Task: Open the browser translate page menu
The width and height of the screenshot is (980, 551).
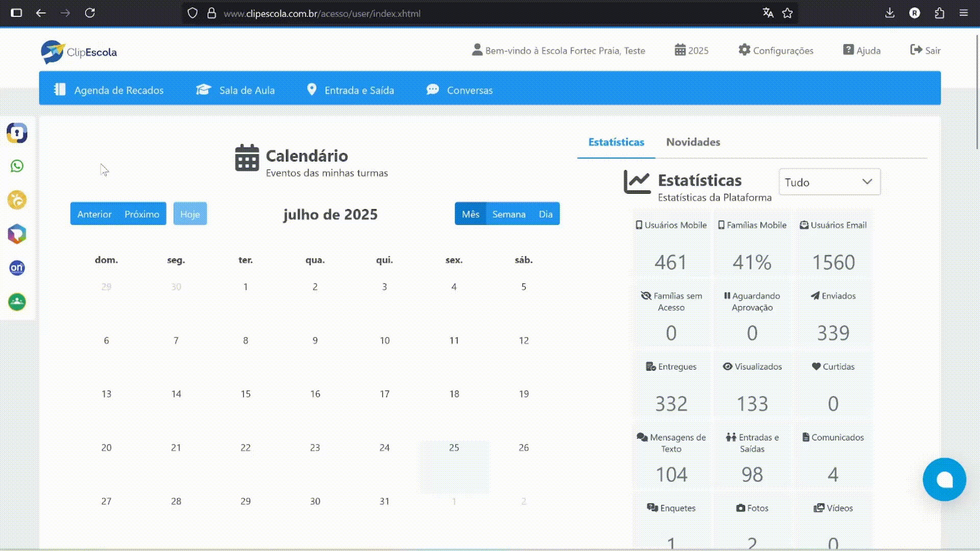Action: 768,13
